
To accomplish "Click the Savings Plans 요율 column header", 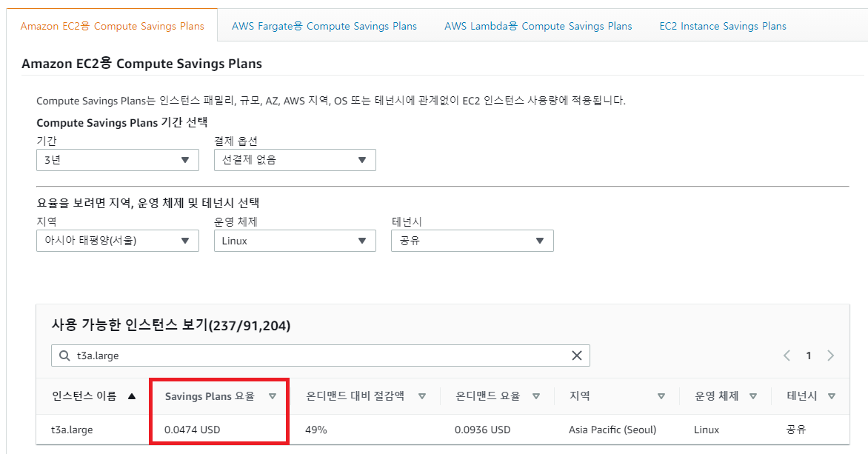I will [x=210, y=396].
